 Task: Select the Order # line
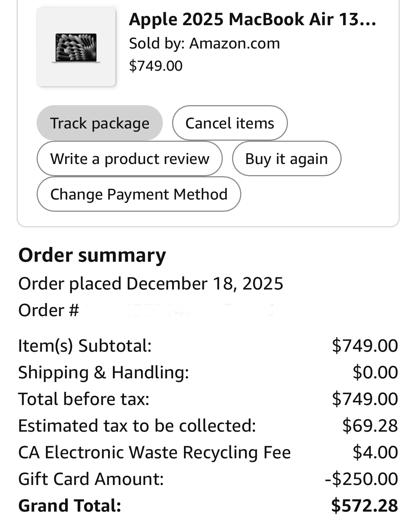[x=48, y=310]
